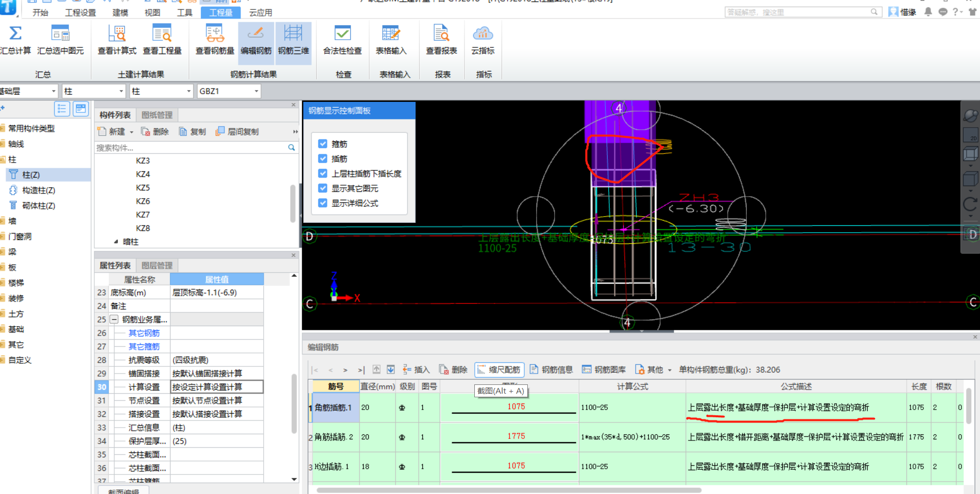Toggle 上层柱插筋下插长度 checkbox
The height and width of the screenshot is (494, 980).
(x=323, y=173)
